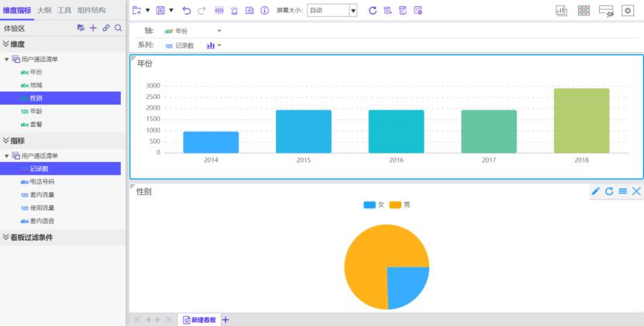Toggle the 男 legend item in pie chart
The image size is (644, 326).
tap(400, 204)
